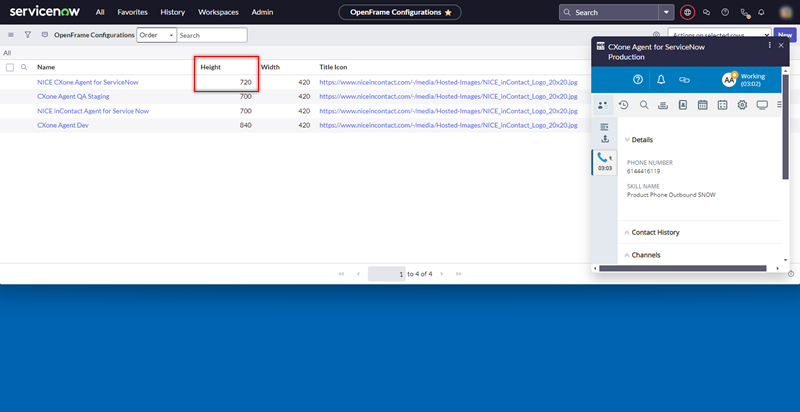Open CXone search magnifier icon
The width and height of the screenshot is (800, 412).
644,105
